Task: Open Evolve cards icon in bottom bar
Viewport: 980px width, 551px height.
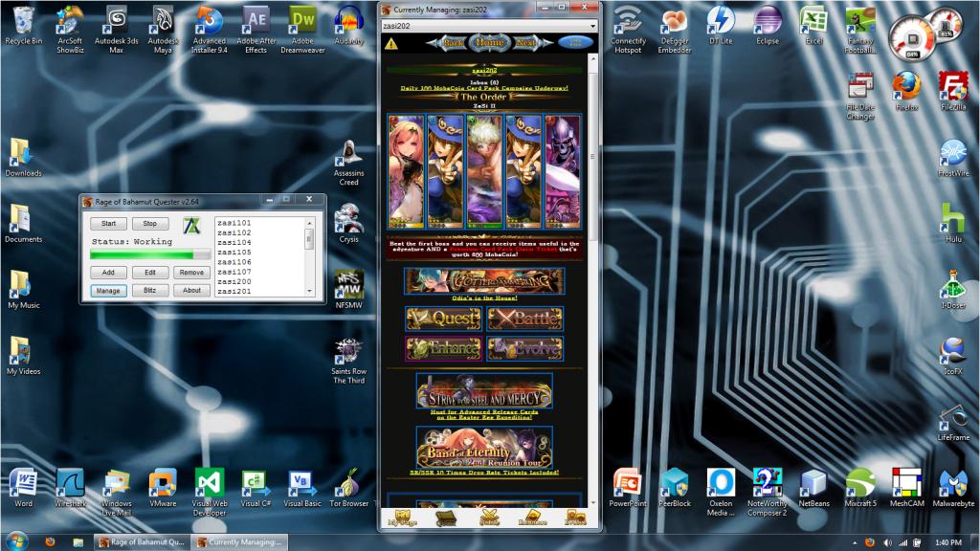Action: pos(575,518)
